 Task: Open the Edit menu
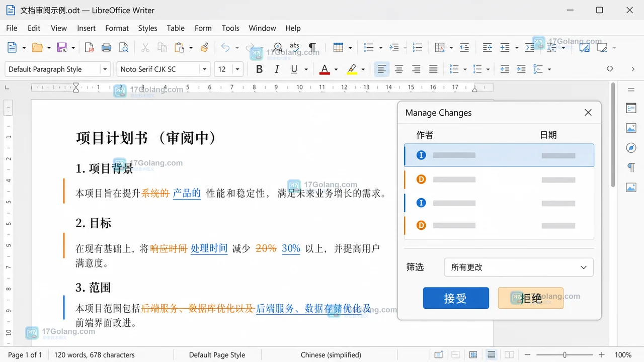point(34,28)
